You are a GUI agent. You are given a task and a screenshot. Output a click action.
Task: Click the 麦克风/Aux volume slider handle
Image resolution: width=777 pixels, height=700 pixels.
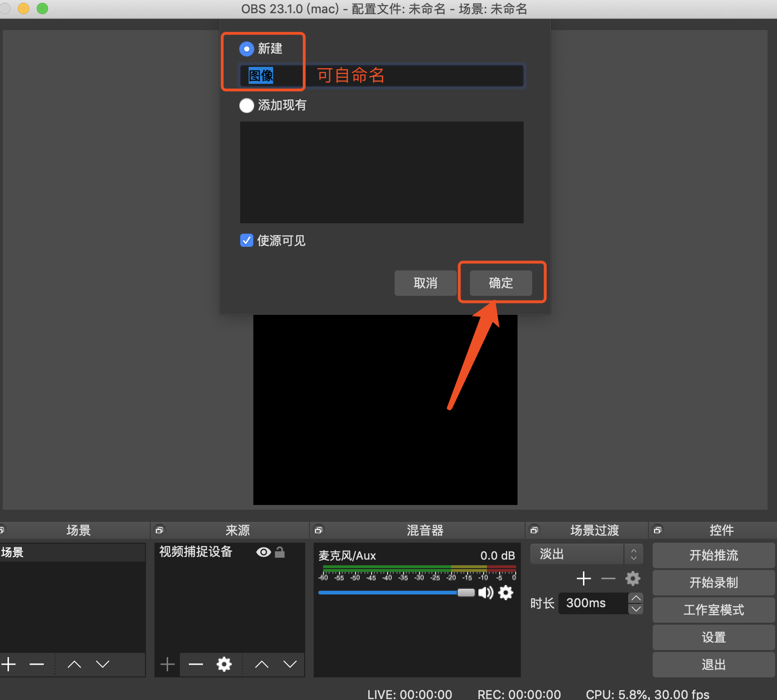[x=466, y=593]
